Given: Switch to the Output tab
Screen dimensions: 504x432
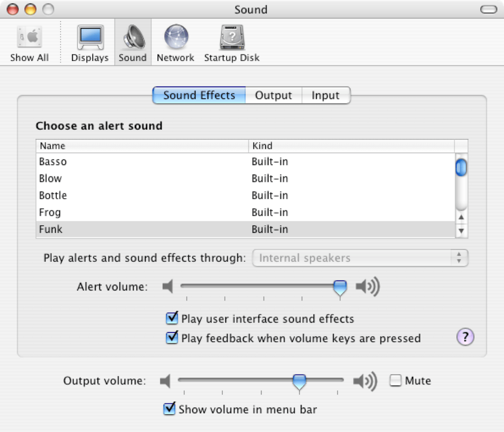Looking at the screenshot, I should click(x=274, y=95).
